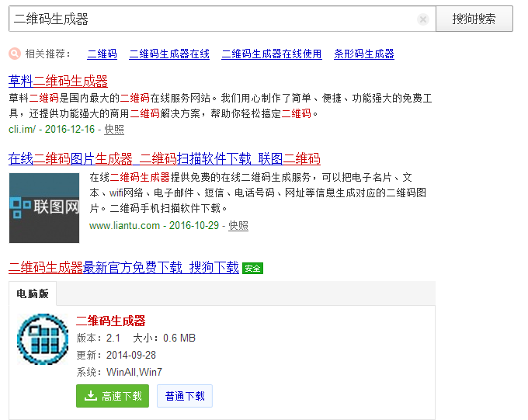The image size is (528, 420).
Task: Click the 版本: 2.1 text
Action: [x=99, y=338]
